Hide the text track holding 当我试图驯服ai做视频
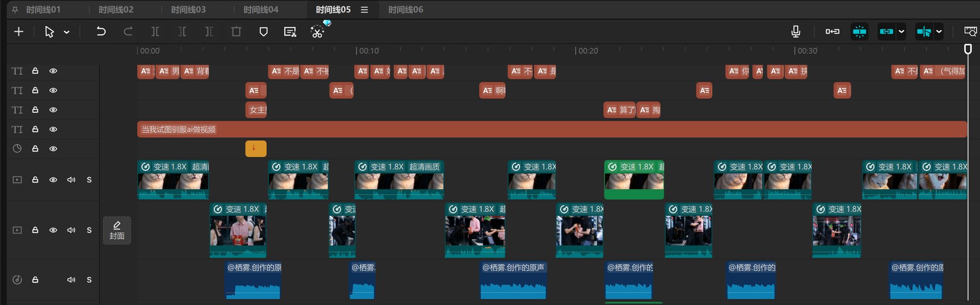Viewport: 980px width, 305px height. coord(53,129)
